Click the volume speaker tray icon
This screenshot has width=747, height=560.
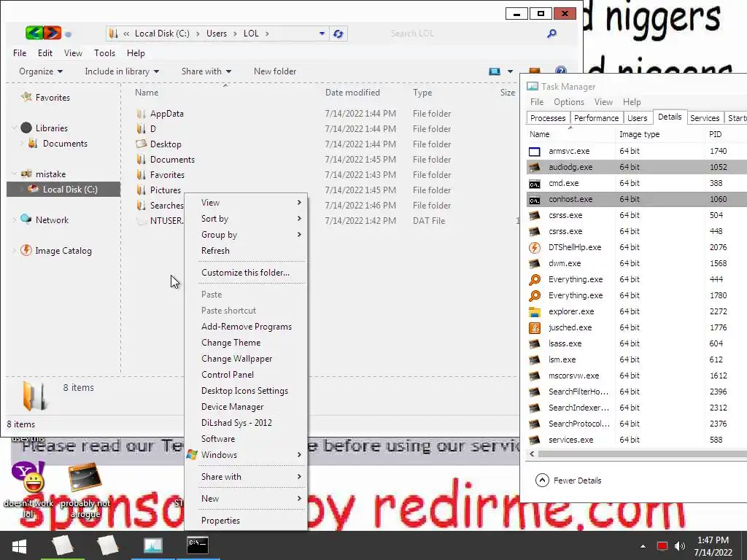point(679,546)
